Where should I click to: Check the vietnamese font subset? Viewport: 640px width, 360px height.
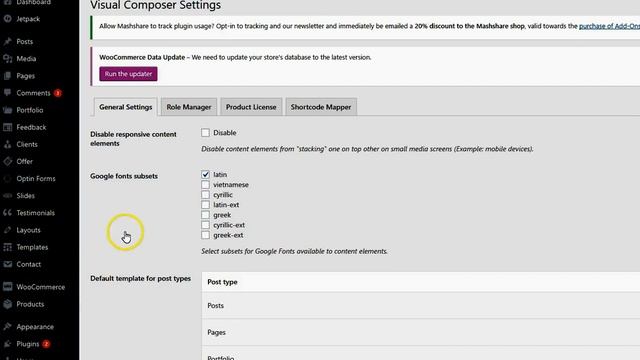(205, 184)
